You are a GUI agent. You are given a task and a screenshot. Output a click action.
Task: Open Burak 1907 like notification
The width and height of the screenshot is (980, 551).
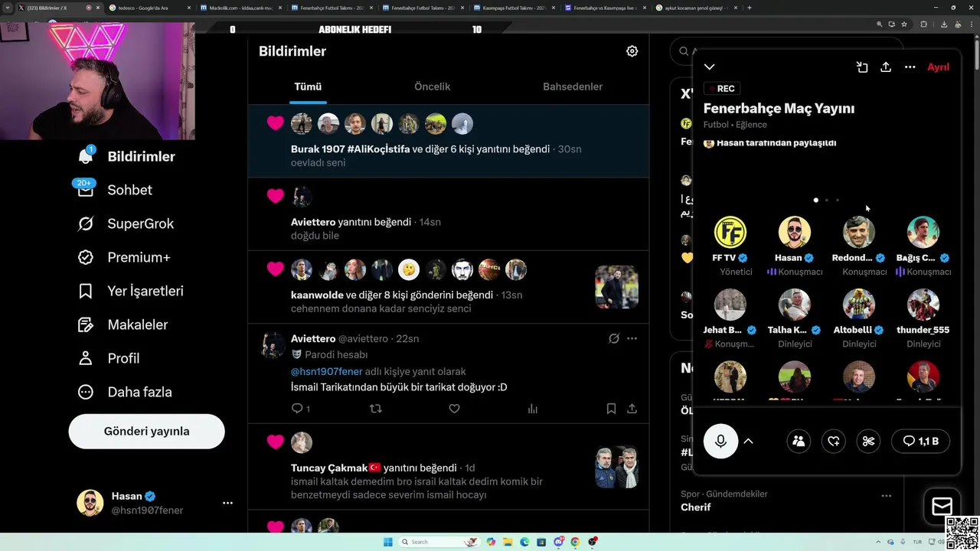[448, 142]
